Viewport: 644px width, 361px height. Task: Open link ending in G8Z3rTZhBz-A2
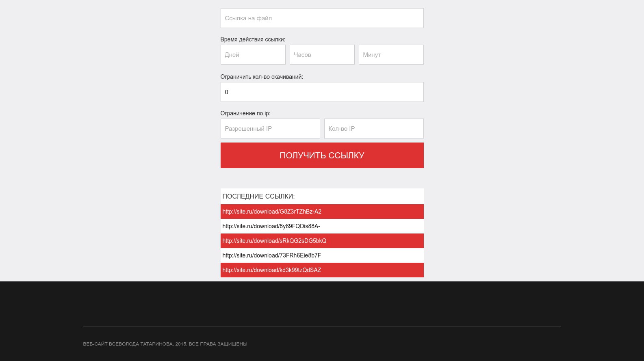(x=272, y=212)
